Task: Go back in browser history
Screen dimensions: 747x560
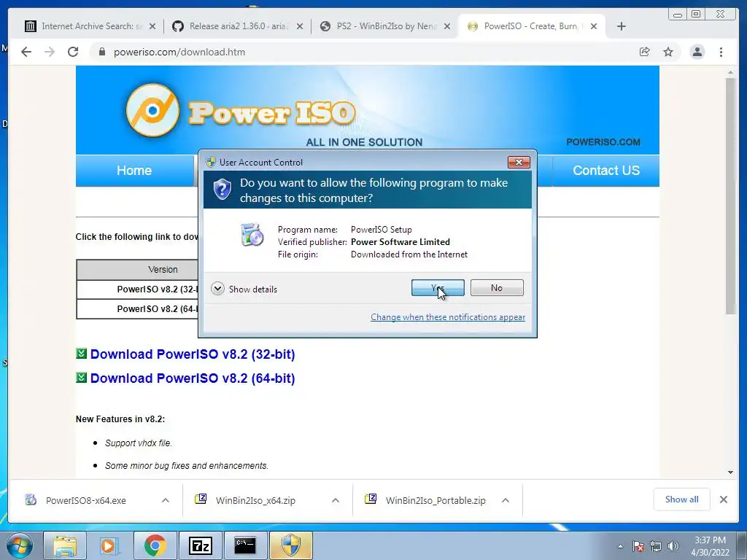Action: tap(26, 52)
